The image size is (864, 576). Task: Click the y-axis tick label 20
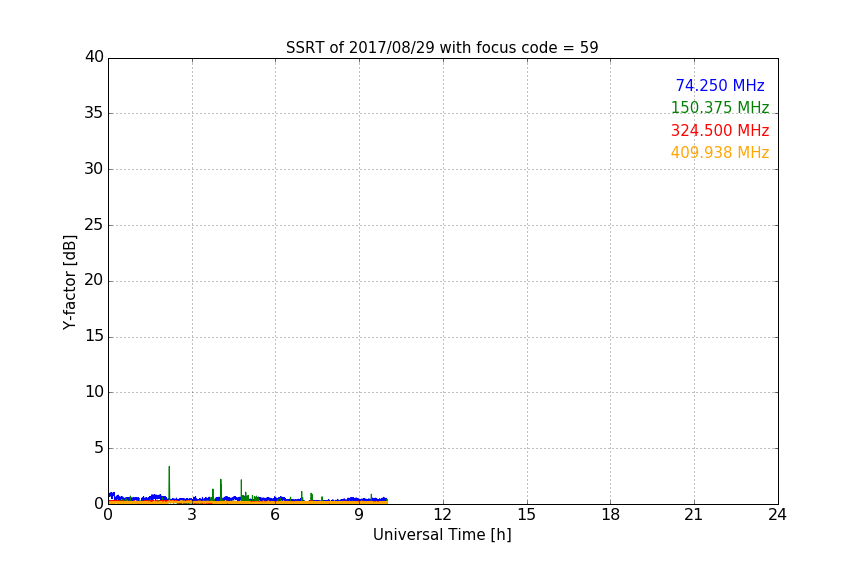pyautogui.click(x=94, y=280)
